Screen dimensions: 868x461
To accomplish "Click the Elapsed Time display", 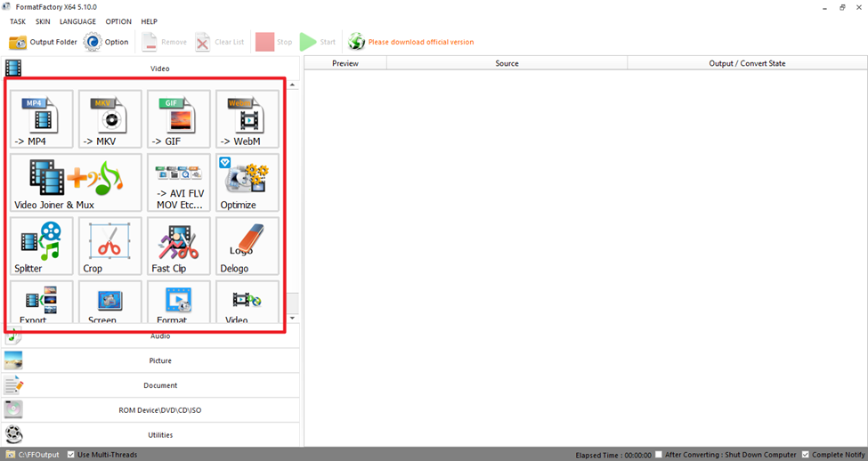I will pyautogui.click(x=613, y=455).
